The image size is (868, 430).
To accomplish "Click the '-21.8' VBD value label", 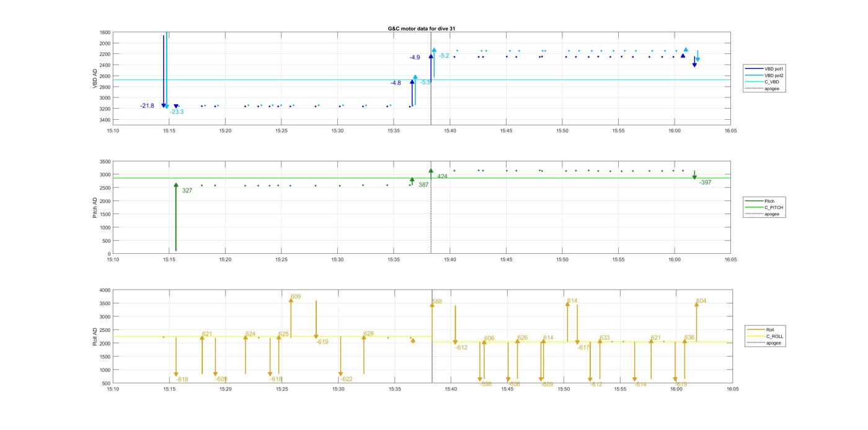I will tap(147, 106).
